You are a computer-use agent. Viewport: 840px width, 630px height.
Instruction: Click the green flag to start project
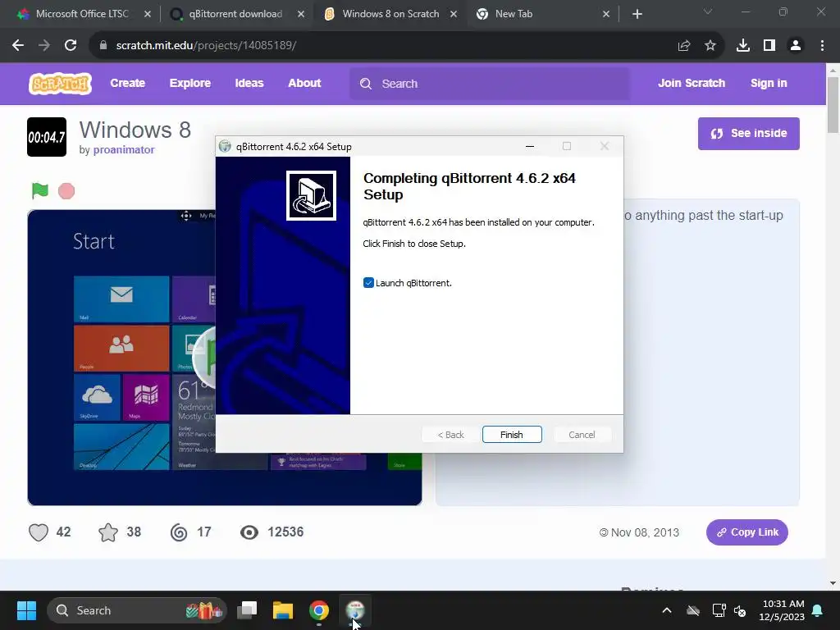click(40, 190)
